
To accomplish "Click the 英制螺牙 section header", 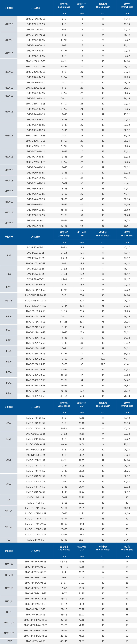I will (9, 407).
